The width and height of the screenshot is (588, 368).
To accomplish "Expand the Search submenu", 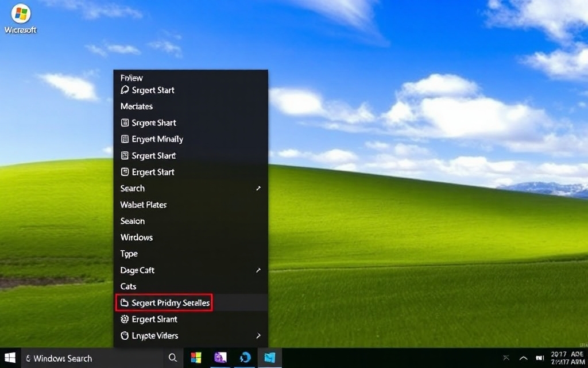I will (x=191, y=189).
